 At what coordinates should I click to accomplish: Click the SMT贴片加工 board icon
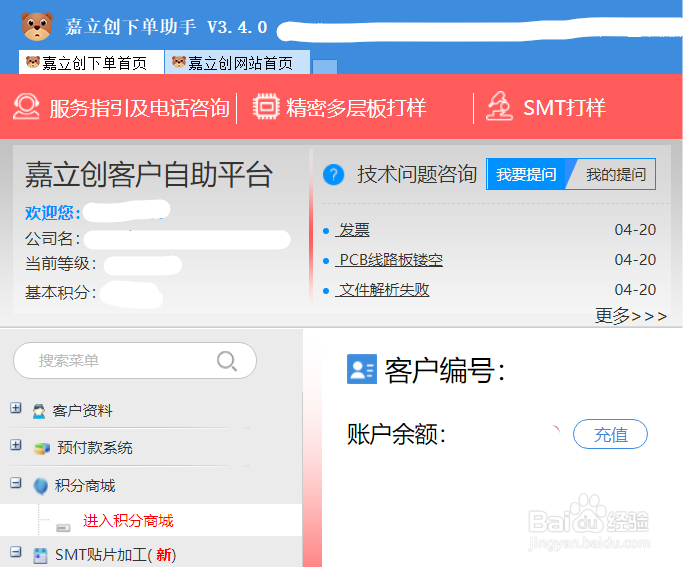click(40, 555)
